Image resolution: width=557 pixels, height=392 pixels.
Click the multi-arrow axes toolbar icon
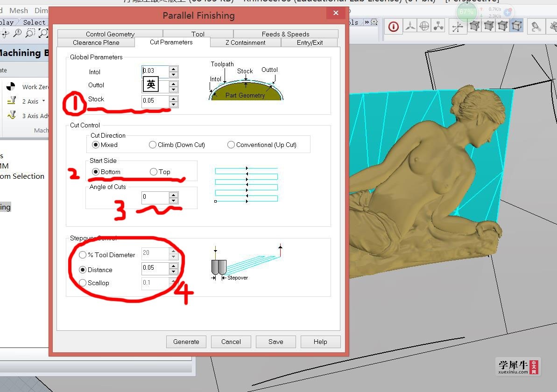(x=458, y=27)
